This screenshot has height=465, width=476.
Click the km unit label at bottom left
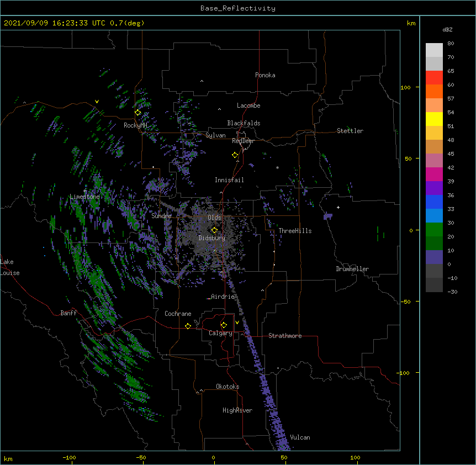tap(8, 458)
